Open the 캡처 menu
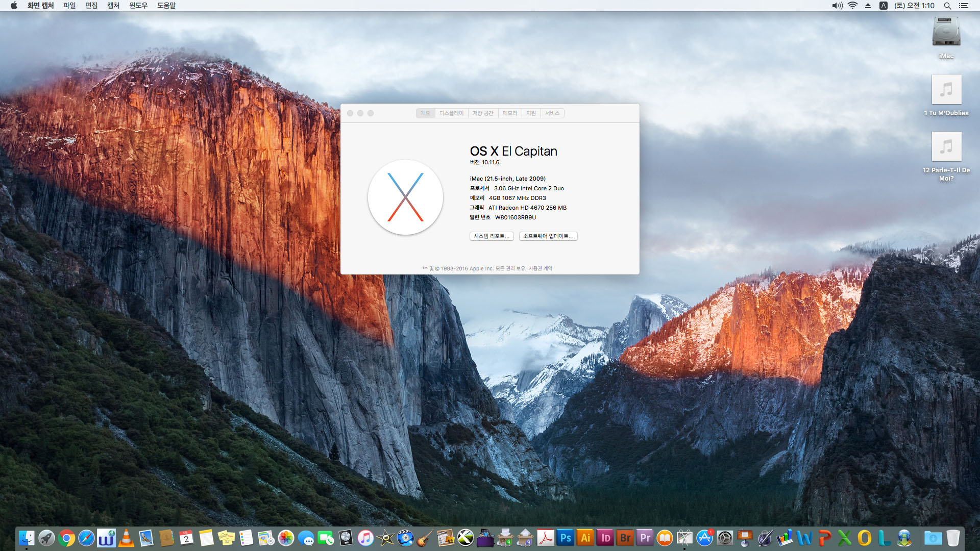This screenshot has width=980, height=551. point(113,6)
